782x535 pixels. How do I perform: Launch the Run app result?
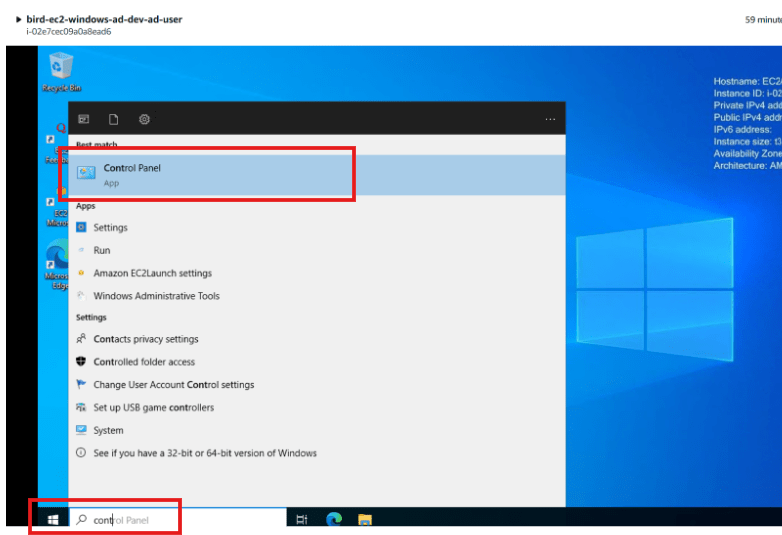pos(317,250)
